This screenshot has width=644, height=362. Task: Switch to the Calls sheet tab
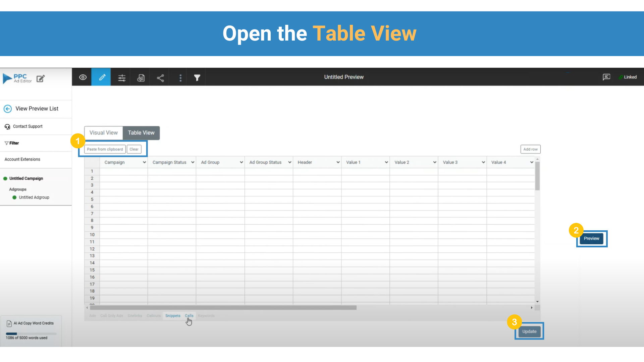(189, 316)
